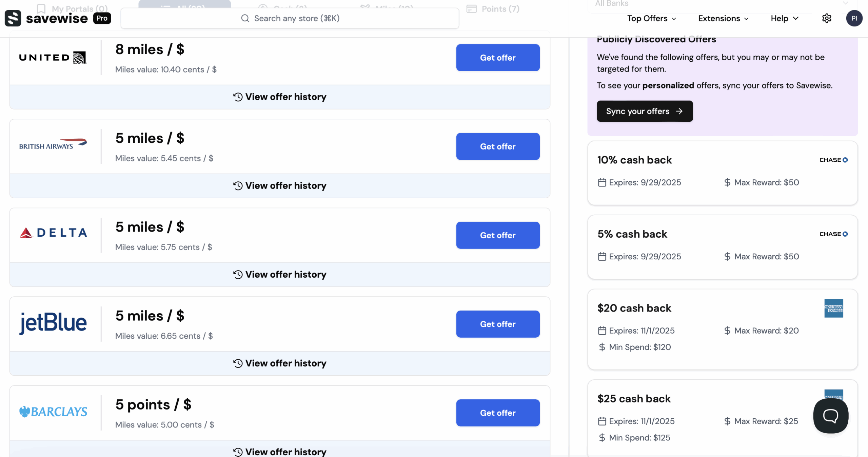
Task: Open the $20 cash back Amex offer
Action: [722, 329]
